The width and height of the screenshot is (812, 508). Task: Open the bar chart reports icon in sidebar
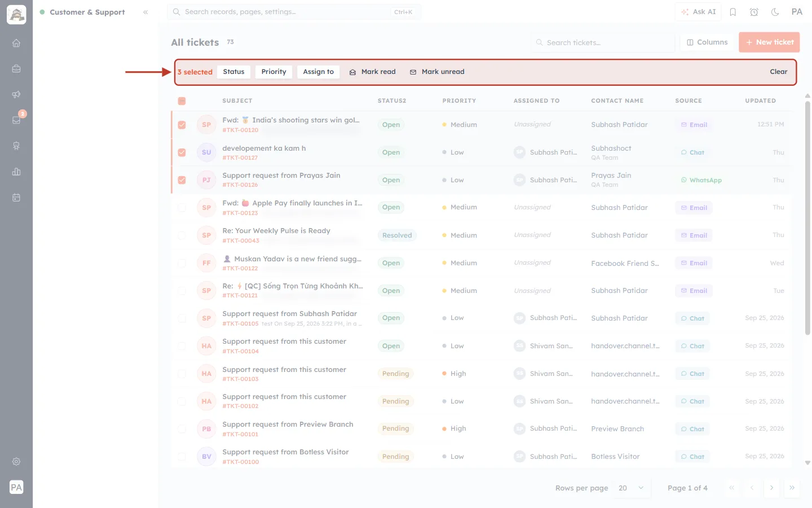(16, 172)
